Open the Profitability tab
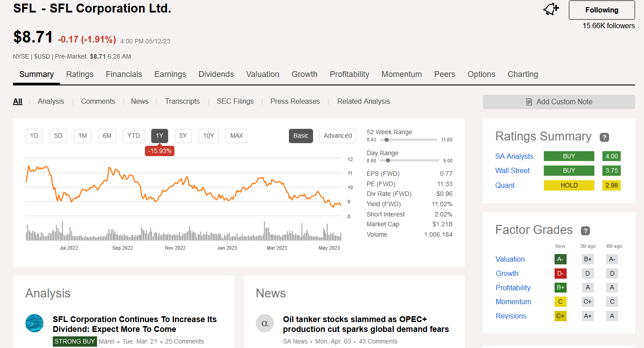 click(x=349, y=74)
